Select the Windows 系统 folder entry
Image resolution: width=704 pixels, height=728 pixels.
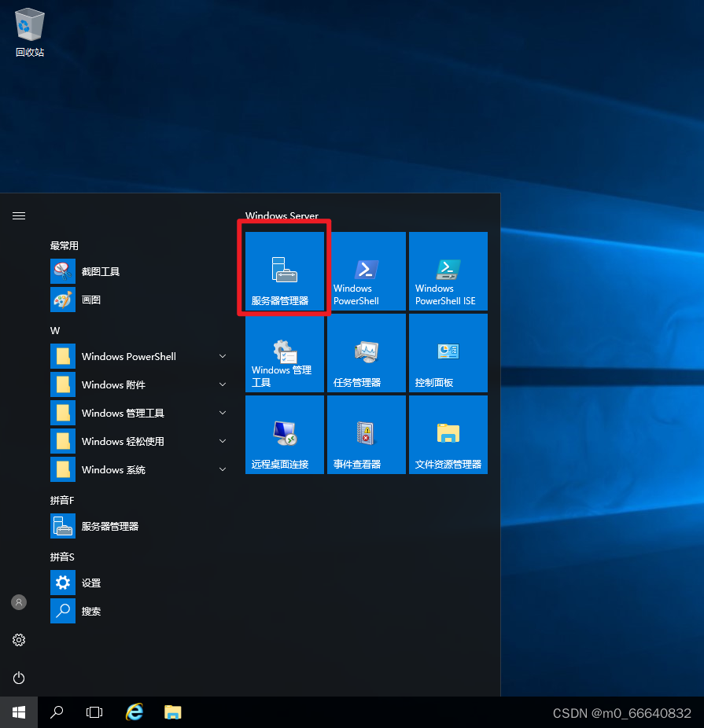tap(139, 469)
